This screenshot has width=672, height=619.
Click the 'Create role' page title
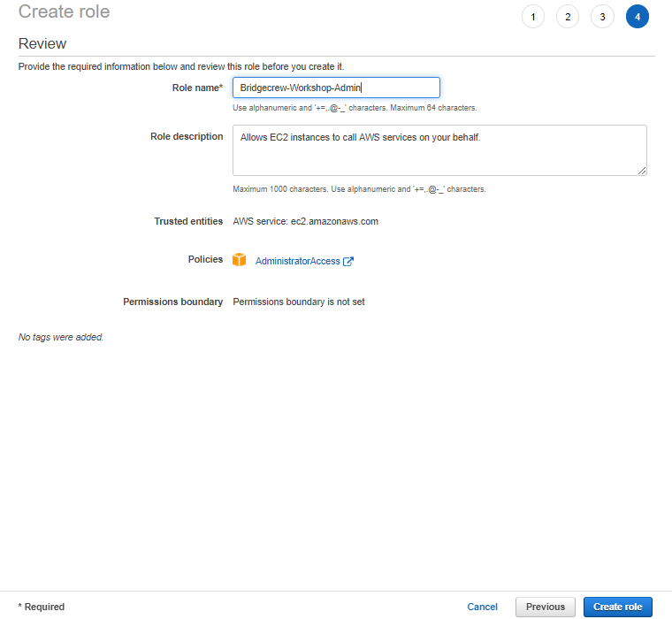coord(65,11)
